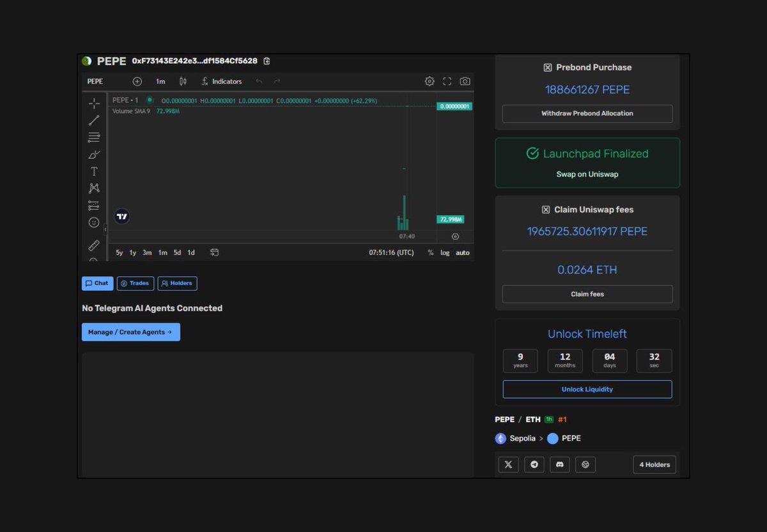Open the 07:51:16 (UTC) timezone menu
Viewport: 767px width, 532px height.
pyautogui.click(x=391, y=253)
